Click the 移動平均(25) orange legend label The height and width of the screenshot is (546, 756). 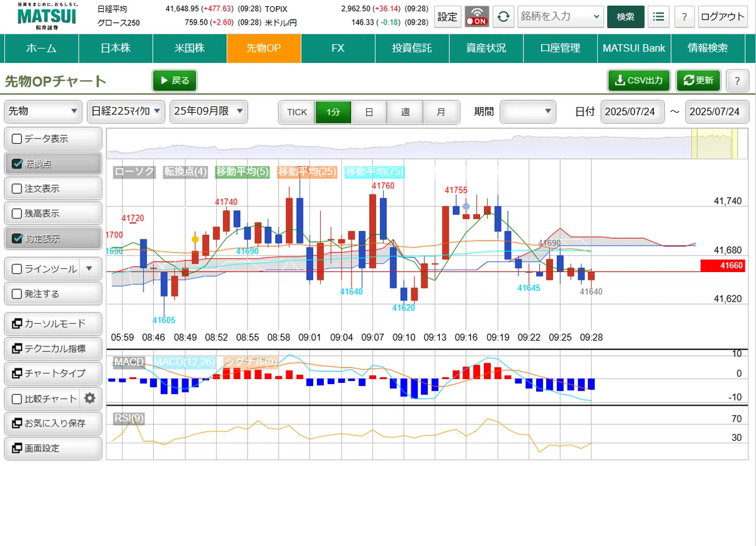tap(307, 171)
